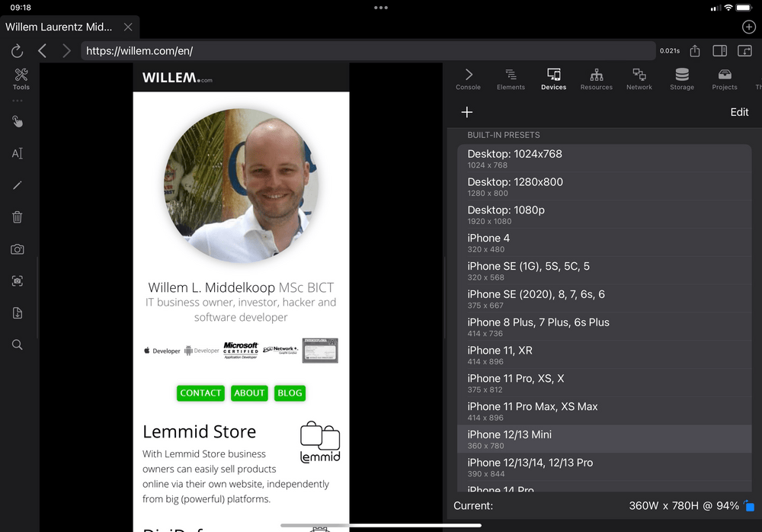Add a new custom device preset
Image resolution: width=762 pixels, height=532 pixels.
(467, 111)
